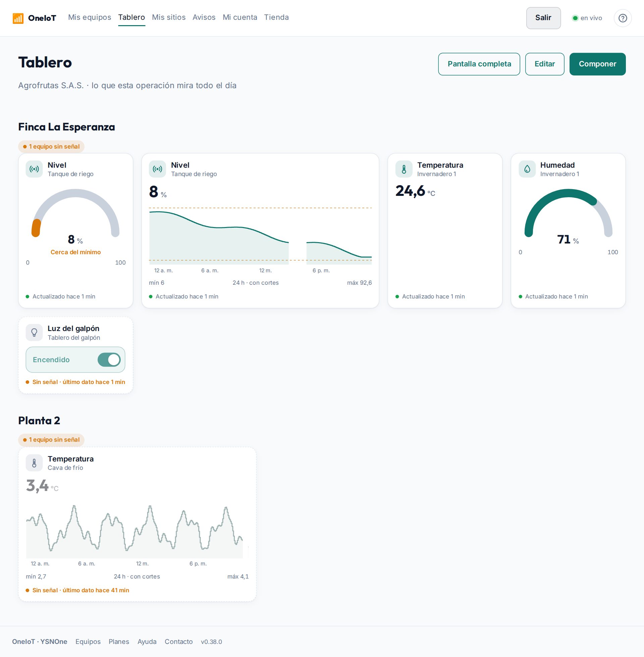Image resolution: width=644 pixels, height=657 pixels.
Task: Click the 3,4 °C temperature value
Action: [42, 486]
